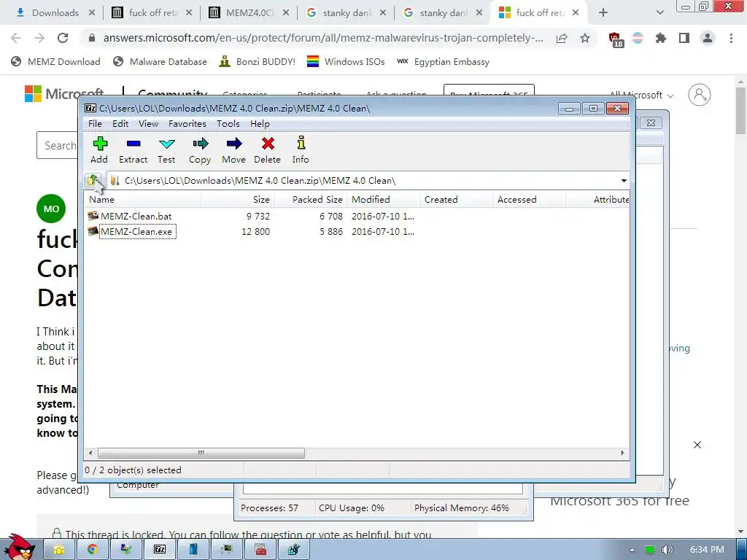
Task: Open the MEMZ Download bookmark
Action: point(55,61)
